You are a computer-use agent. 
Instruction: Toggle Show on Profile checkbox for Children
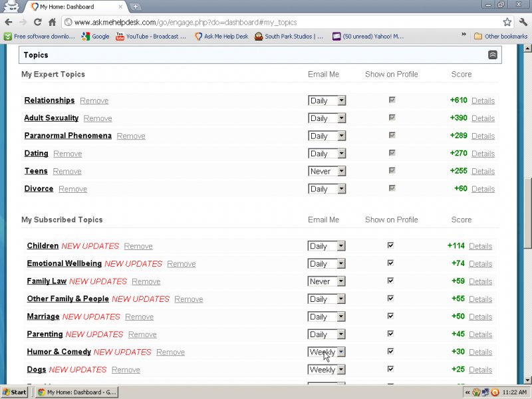point(390,245)
